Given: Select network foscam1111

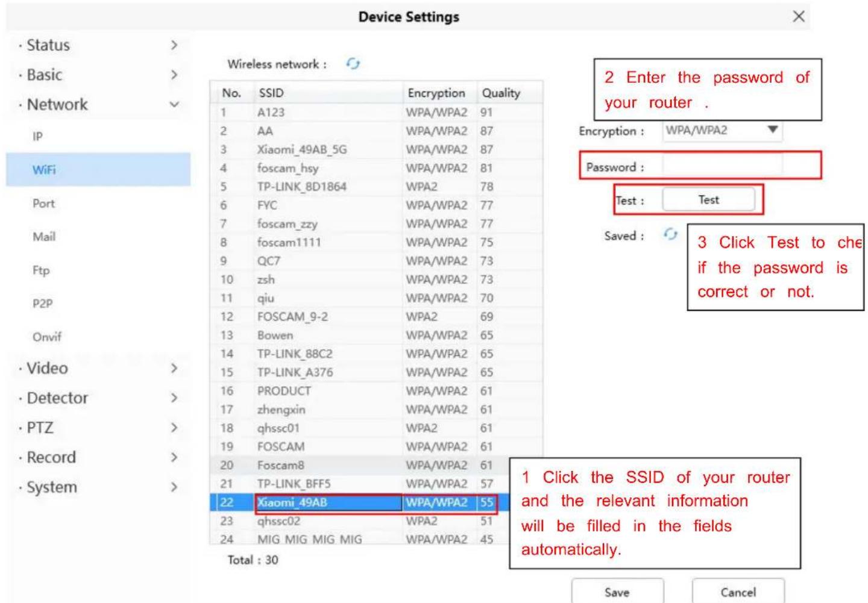Looking at the screenshot, I should click(377, 242).
